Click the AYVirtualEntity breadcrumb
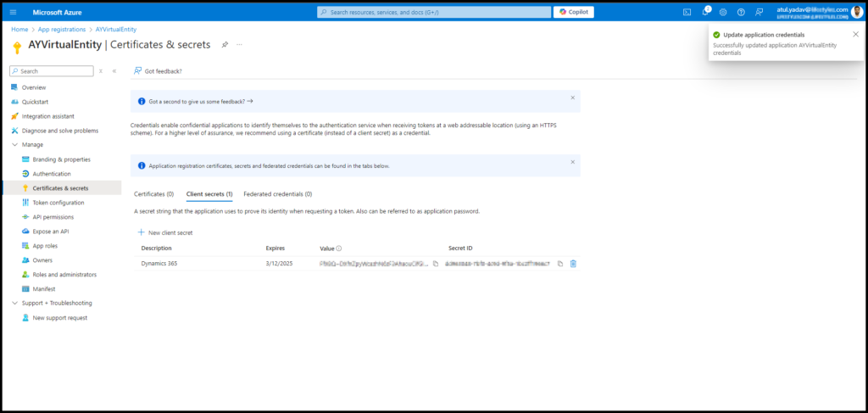The height and width of the screenshot is (413, 868). [115, 30]
